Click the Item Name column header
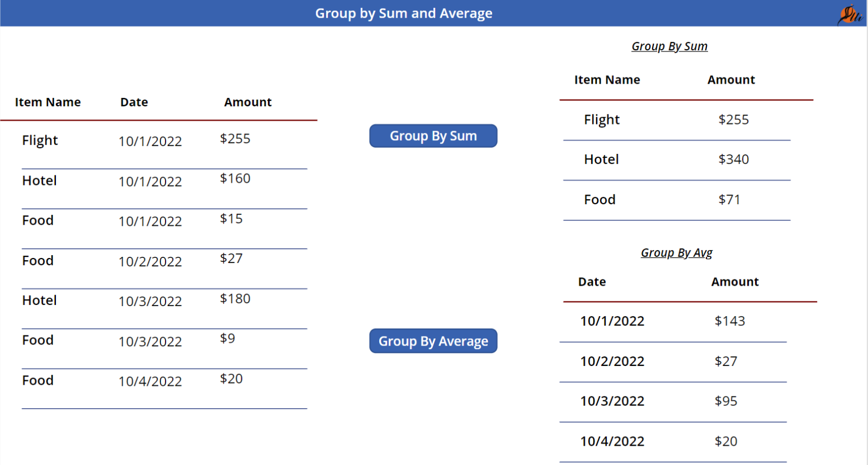 coord(47,102)
